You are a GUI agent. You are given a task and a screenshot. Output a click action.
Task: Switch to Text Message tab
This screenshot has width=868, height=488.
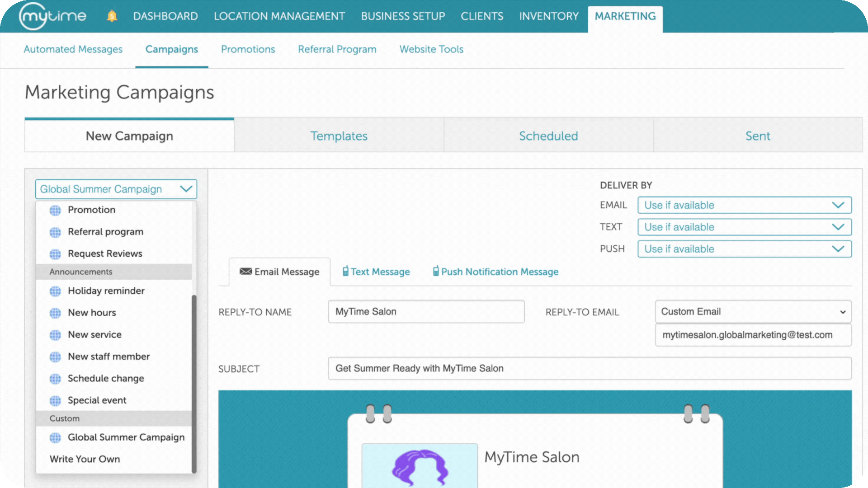click(376, 272)
